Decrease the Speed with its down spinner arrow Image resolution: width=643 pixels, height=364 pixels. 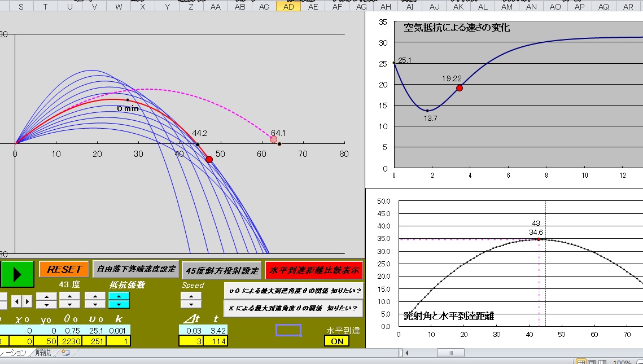[x=191, y=304]
